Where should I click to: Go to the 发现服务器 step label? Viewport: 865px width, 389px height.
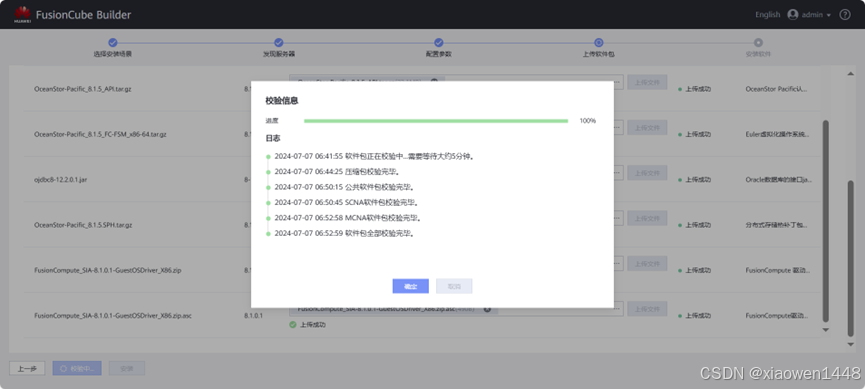279,54
